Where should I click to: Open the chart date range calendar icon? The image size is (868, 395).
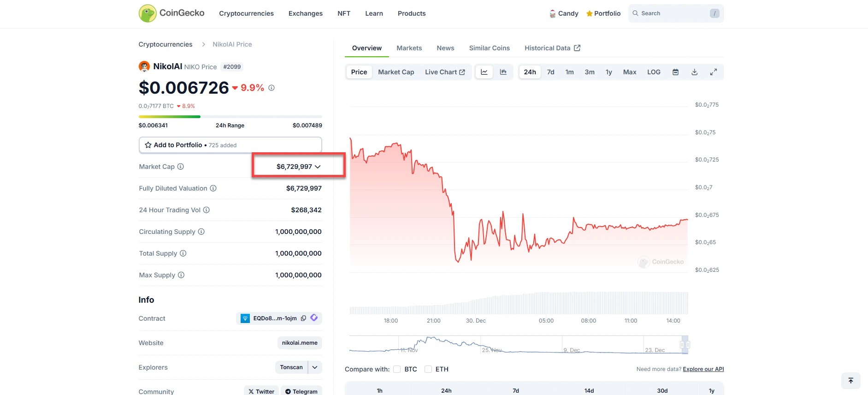tap(675, 72)
